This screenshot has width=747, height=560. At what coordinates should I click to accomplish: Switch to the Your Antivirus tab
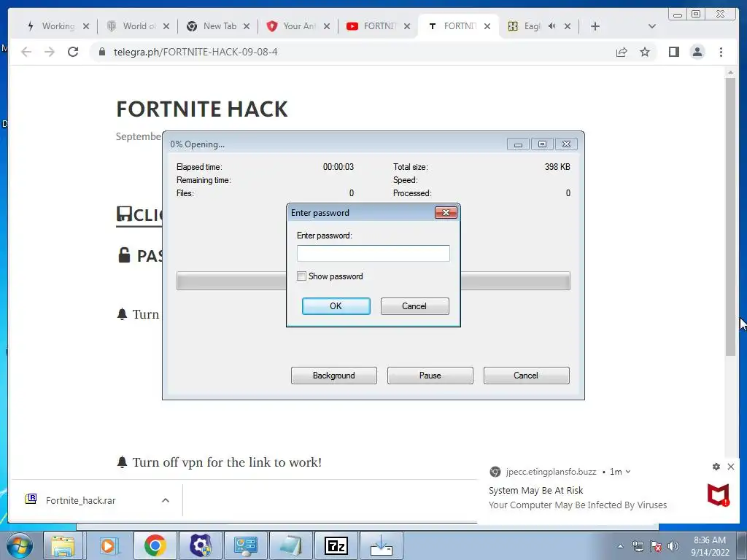(299, 26)
